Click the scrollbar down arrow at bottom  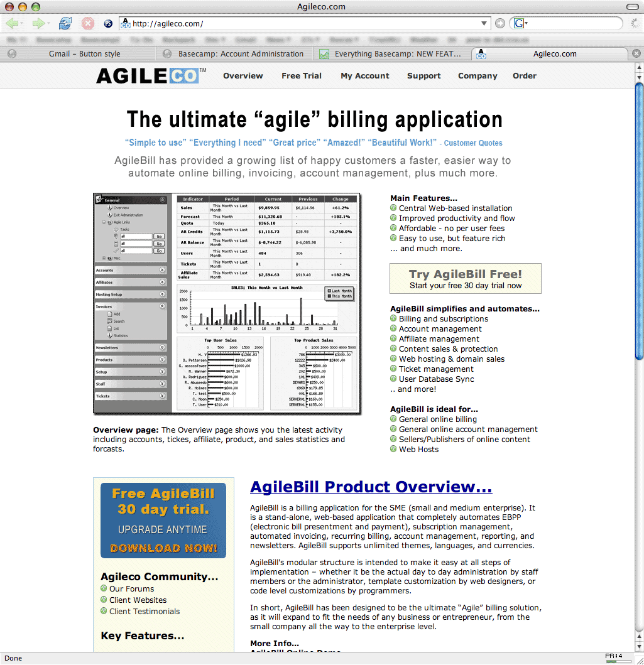[640, 647]
